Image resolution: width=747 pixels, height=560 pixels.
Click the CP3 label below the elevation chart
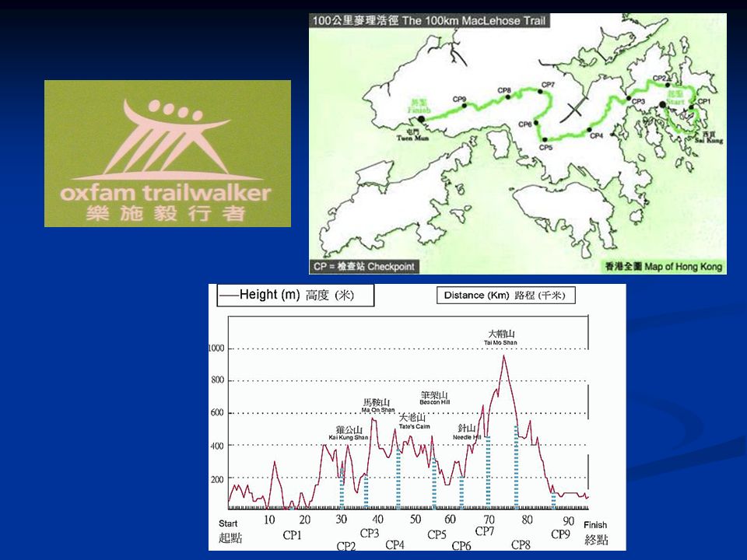pyautogui.click(x=370, y=534)
